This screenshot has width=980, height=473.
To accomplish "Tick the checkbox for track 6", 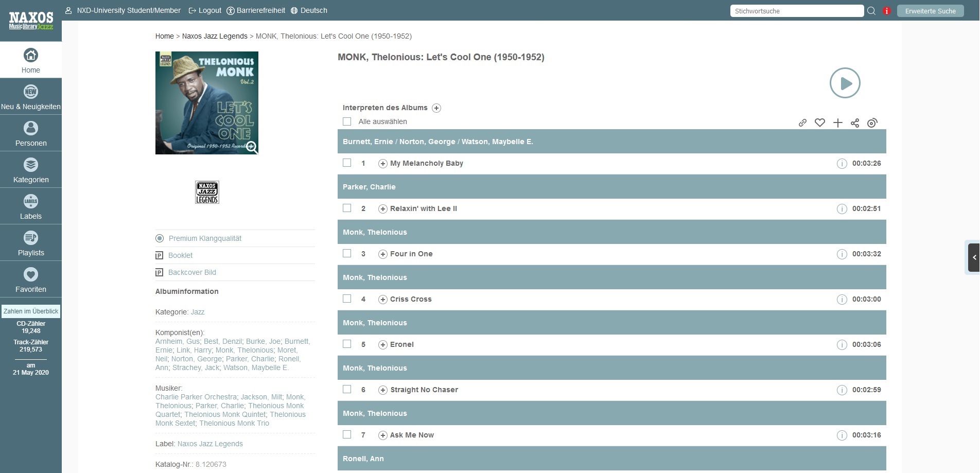I will coord(347,389).
